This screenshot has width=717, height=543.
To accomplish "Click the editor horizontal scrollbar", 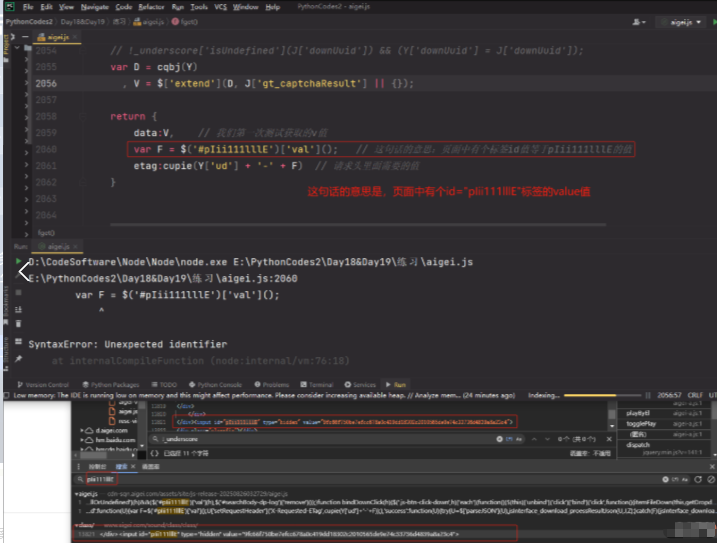I will 358,225.
